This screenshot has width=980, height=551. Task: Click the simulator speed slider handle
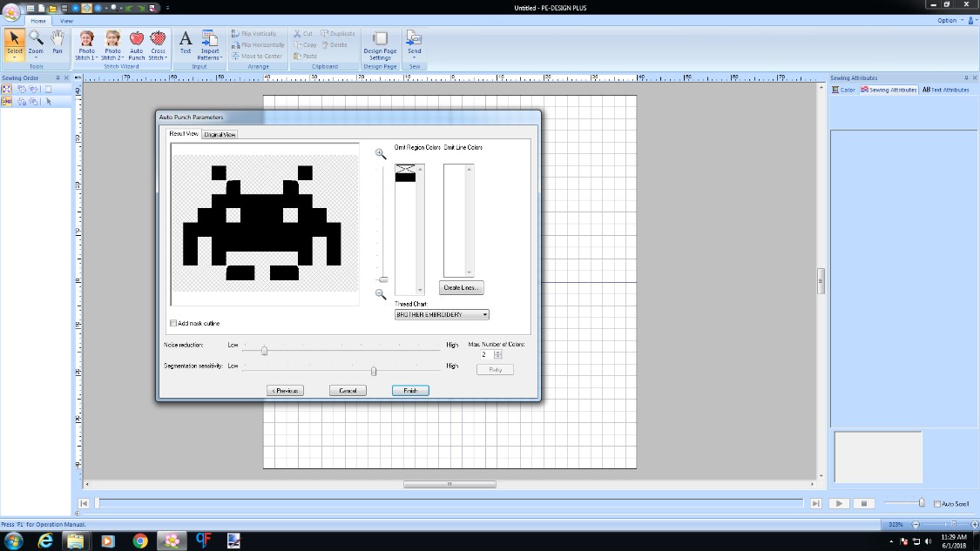click(x=922, y=502)
